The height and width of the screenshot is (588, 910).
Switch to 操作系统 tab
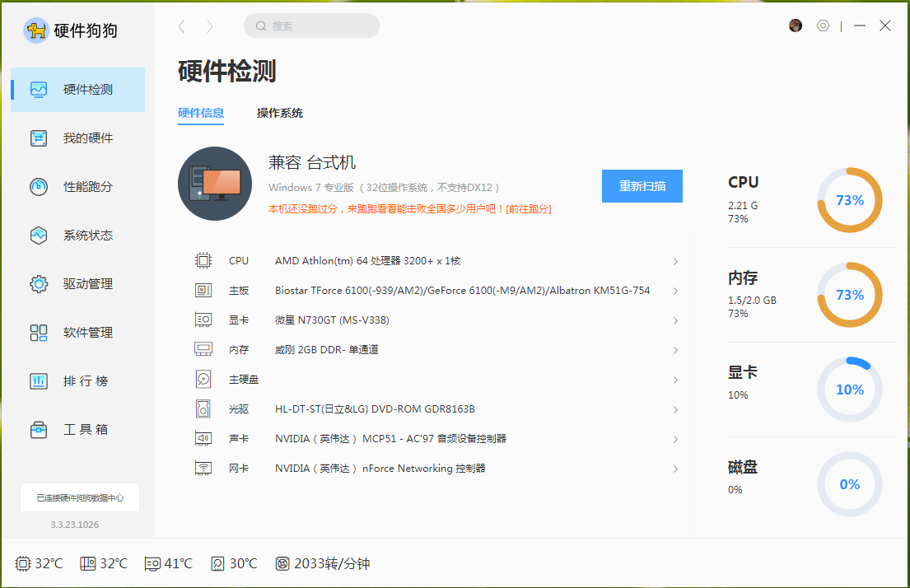pyautogui.click(x=280, y=113)
